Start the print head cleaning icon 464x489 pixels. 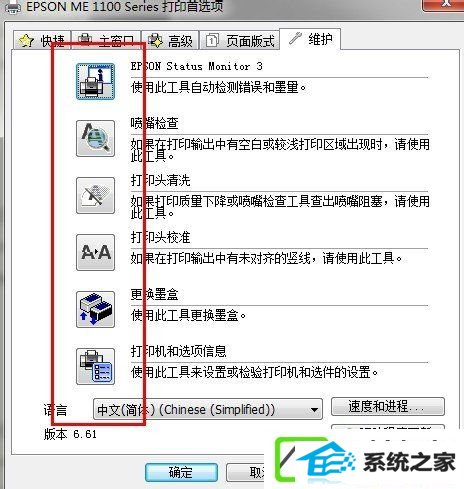point(95,195)
